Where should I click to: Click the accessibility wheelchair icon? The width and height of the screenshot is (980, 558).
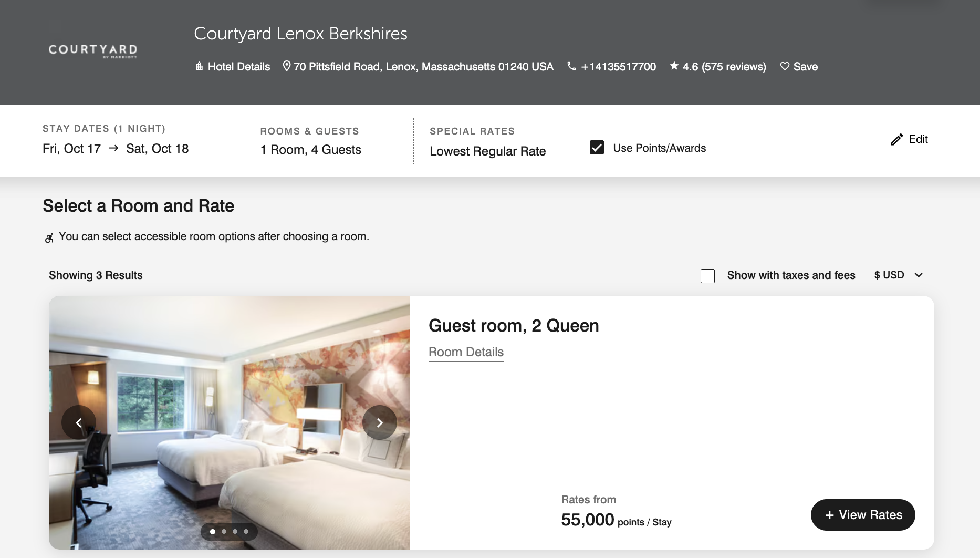coord(49,238)
